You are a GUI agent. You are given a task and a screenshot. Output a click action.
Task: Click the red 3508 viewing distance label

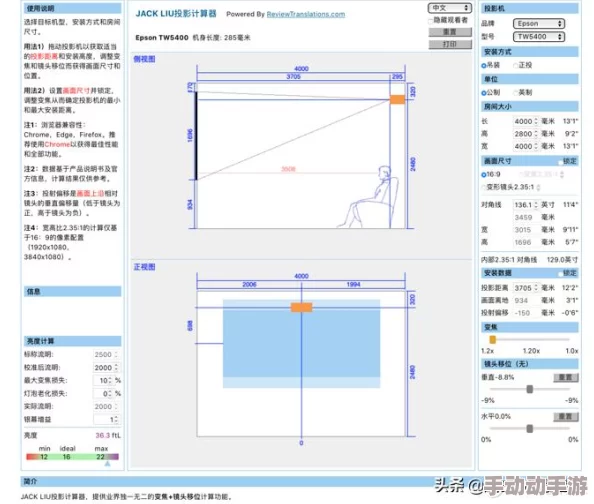pos(288,169)
